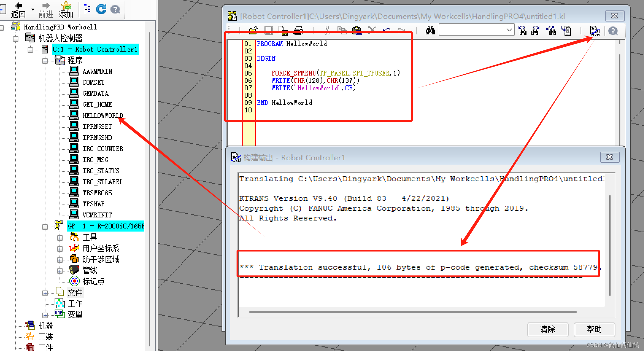
Task: Click the Open file icon in editor toolbar
Action: (x=254, y=30)
